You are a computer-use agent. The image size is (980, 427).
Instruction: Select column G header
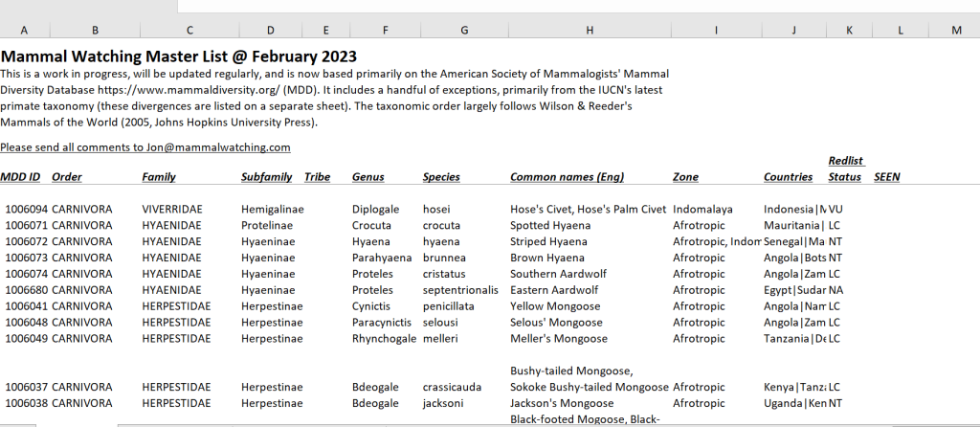[x=464, y=30]
